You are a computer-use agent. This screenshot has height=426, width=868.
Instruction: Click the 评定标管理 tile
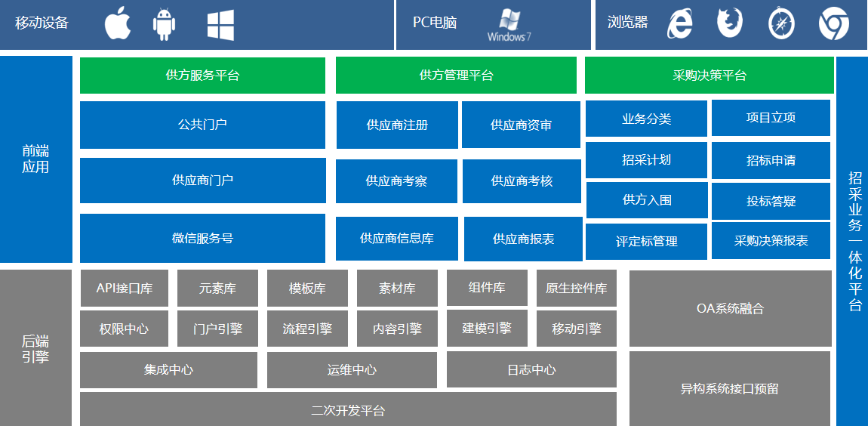pyautogui.click(x=646, y=242)
